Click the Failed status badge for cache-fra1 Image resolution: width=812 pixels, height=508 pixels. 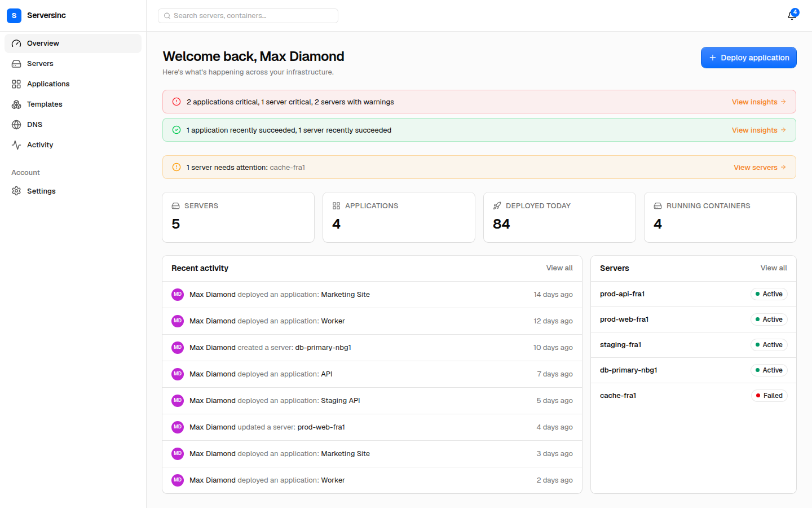(769, 396)
